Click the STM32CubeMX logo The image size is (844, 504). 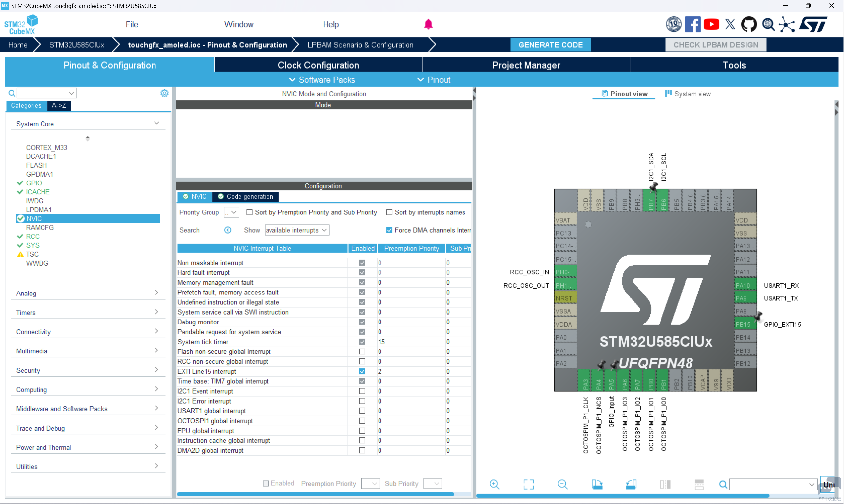pyautogui.click(x=21, y=24)
